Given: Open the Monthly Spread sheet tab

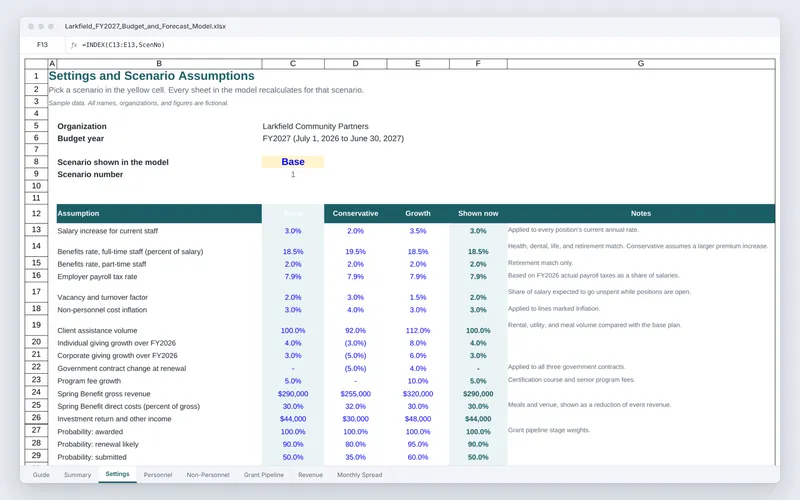Looking at the screenshot, I should point(359,474).
